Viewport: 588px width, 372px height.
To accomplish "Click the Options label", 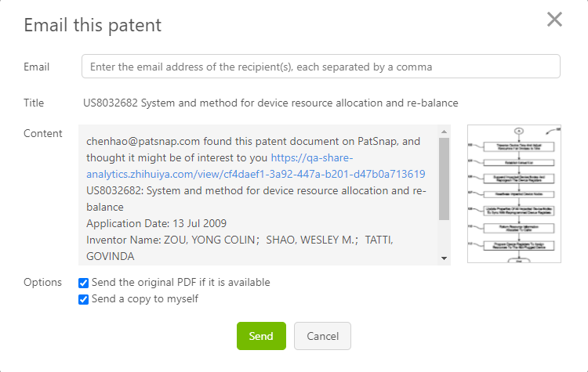I will [42, 283].
